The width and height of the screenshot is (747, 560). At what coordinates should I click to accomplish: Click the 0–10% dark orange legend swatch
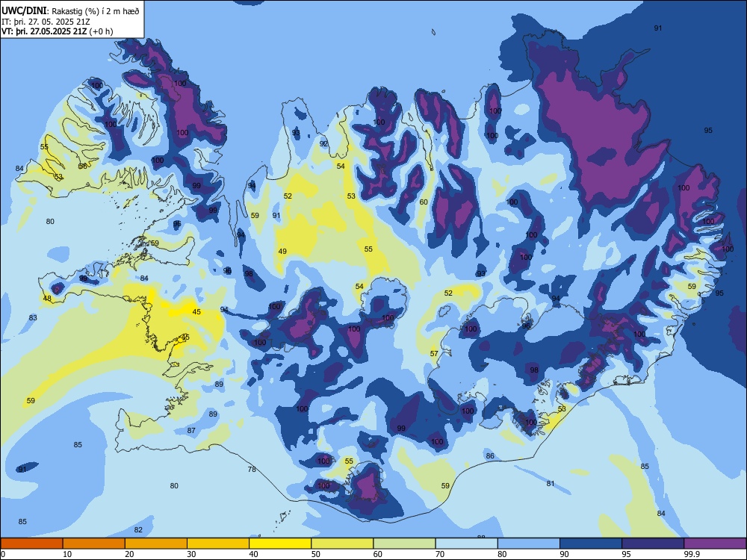[31, 543]
